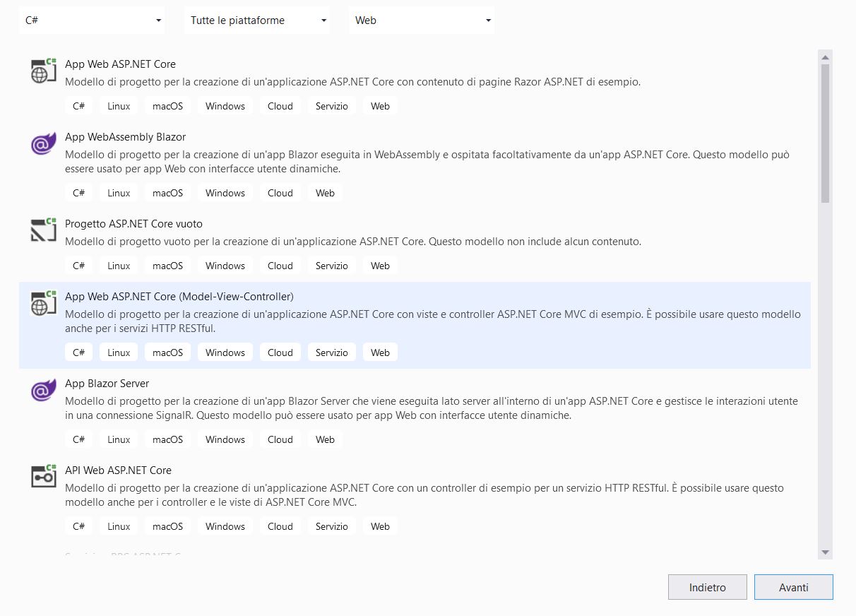Click the scrollbar up arrow of the template list
Screen dimensions: 856x616
(x=825, y=57)
